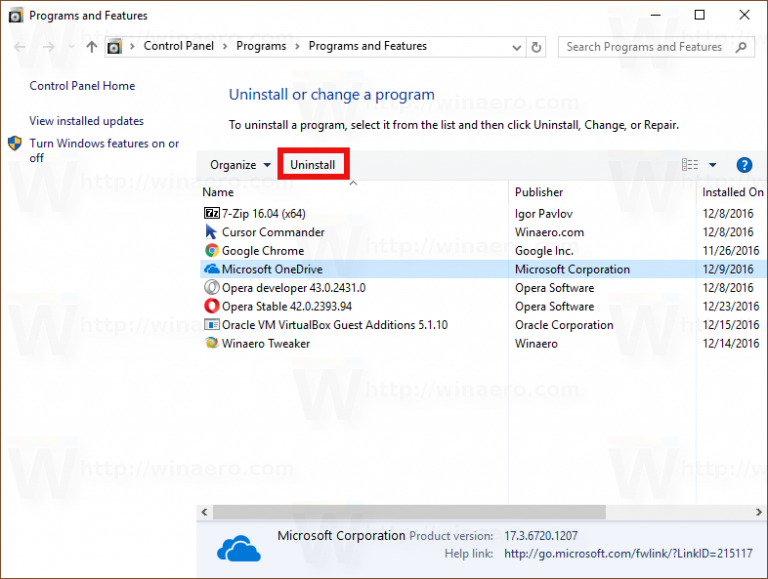Click the search magnifier icon
Screen dimensions: 768x579
741,47
